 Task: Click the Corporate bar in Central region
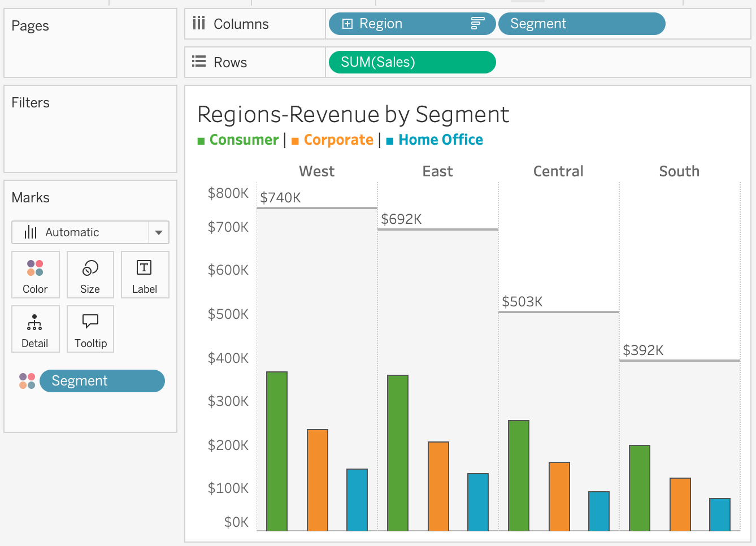pos(559,496)
